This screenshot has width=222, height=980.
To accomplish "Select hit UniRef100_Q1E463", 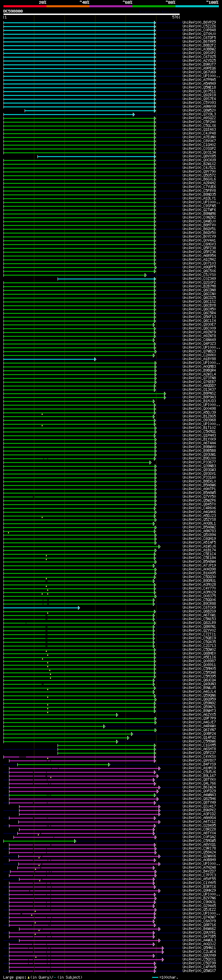I will pyautogui.click(x=199, y=129).
